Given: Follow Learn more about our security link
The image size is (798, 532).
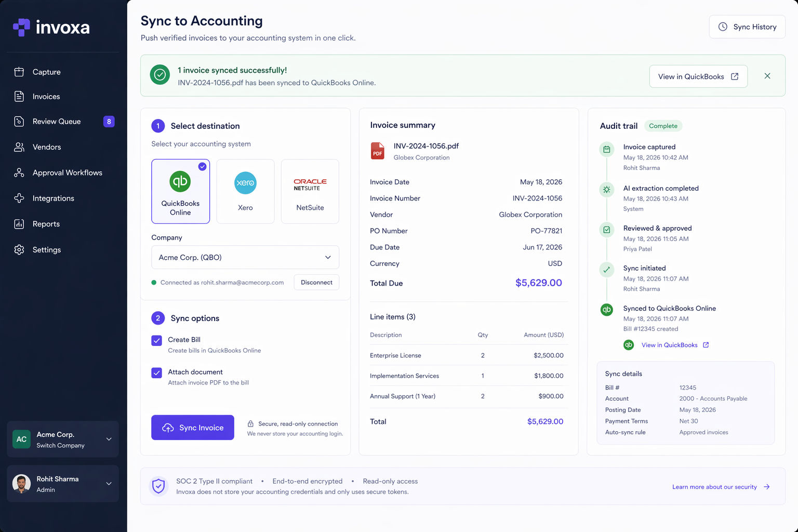Looking at the screenshot, I should coord(721,487).
